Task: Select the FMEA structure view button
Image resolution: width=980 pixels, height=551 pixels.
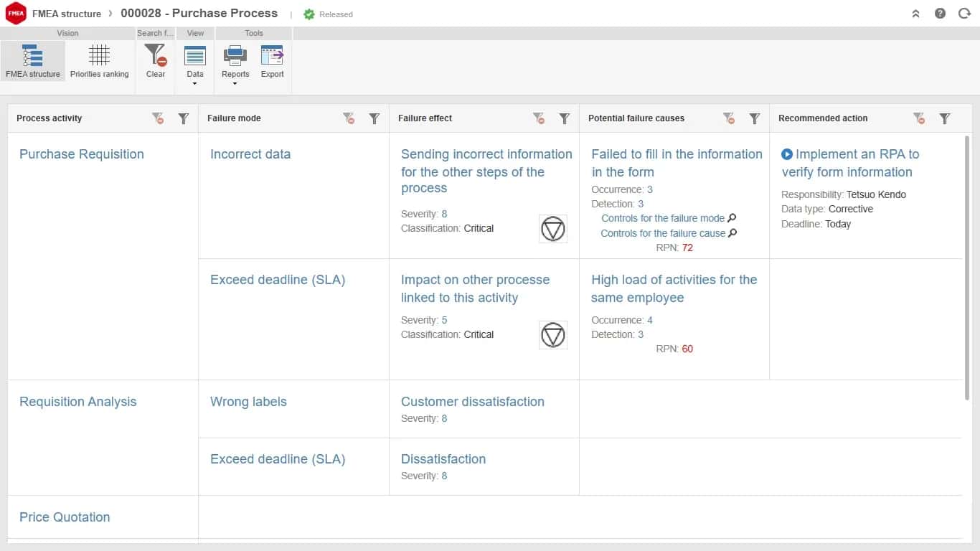Action: (x=33, y=60)
